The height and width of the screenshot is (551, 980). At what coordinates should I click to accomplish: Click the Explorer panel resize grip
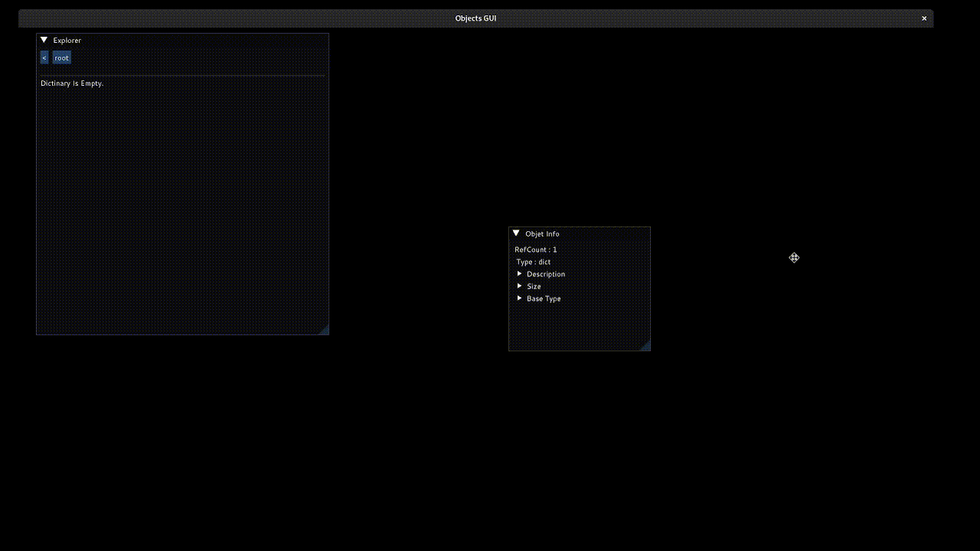323,329
